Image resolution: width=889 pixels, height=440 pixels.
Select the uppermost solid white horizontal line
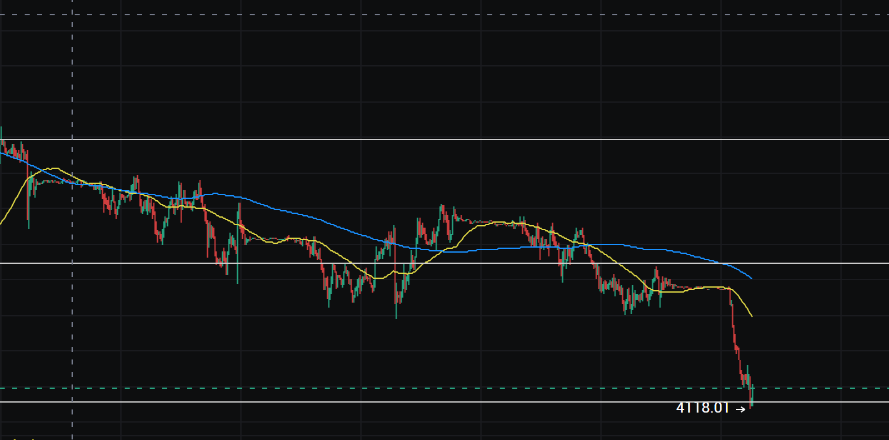tap(444, 139)
